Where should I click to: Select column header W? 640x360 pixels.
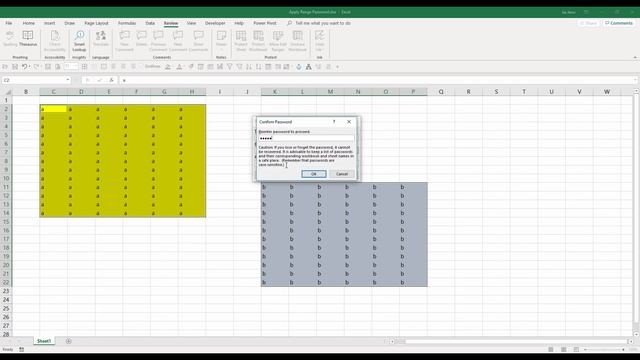coord(607,92)
